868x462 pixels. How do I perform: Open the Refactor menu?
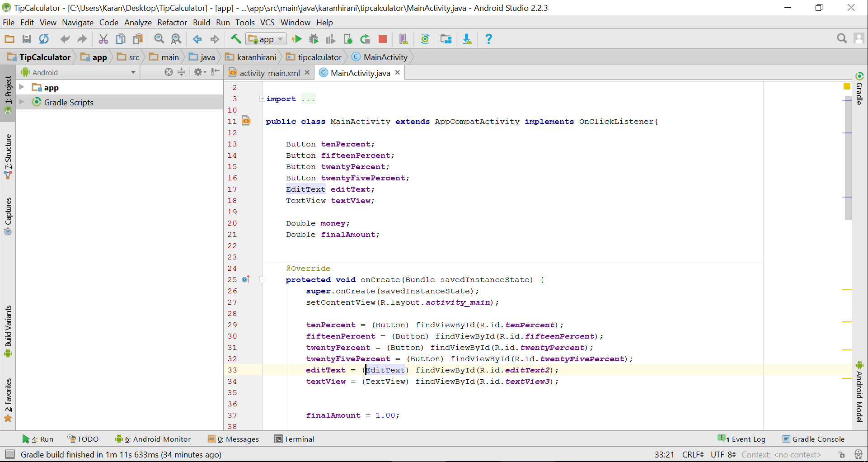coord(172,23)
